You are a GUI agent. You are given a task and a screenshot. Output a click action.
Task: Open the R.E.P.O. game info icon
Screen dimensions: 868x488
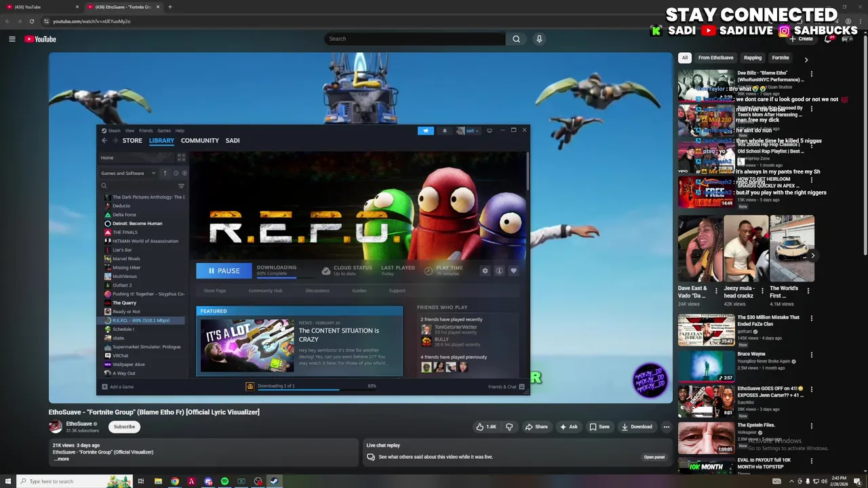point(499,271)
